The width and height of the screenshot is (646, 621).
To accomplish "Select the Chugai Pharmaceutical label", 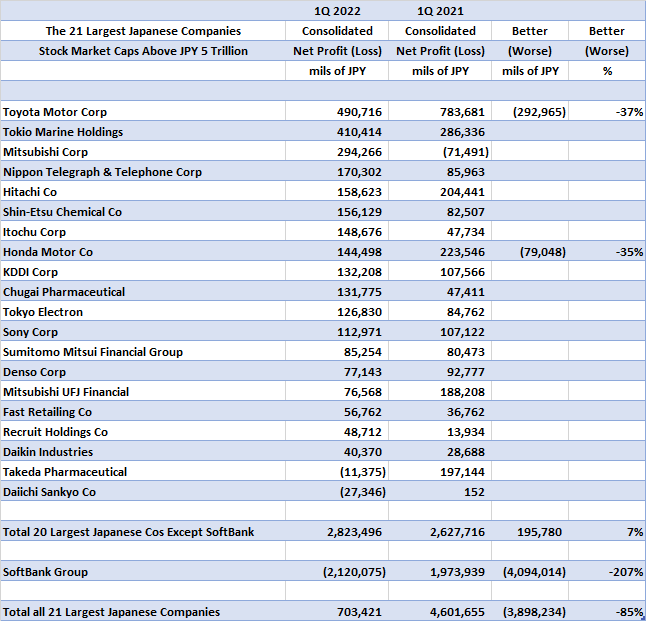I will 64,292.
